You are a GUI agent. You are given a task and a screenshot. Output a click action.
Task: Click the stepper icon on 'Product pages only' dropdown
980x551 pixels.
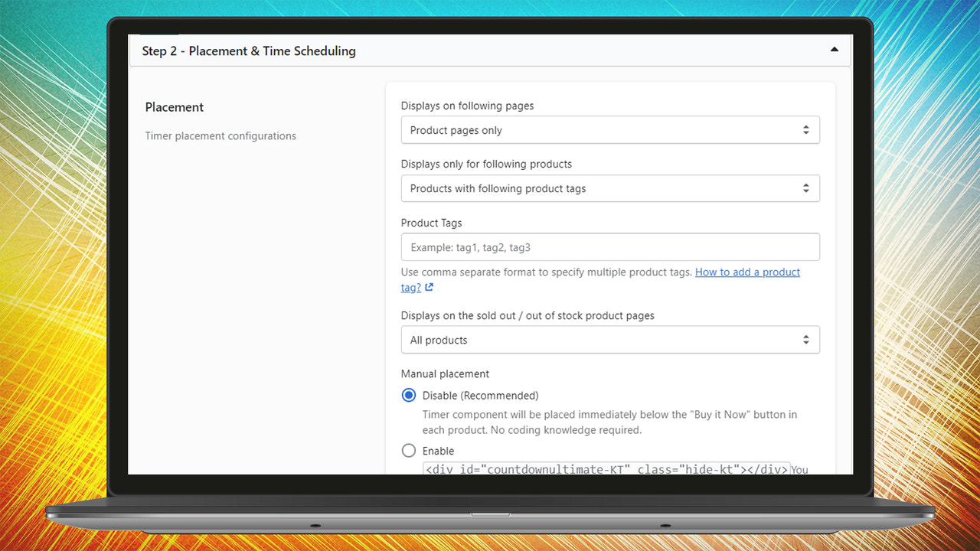coord(805,130)
